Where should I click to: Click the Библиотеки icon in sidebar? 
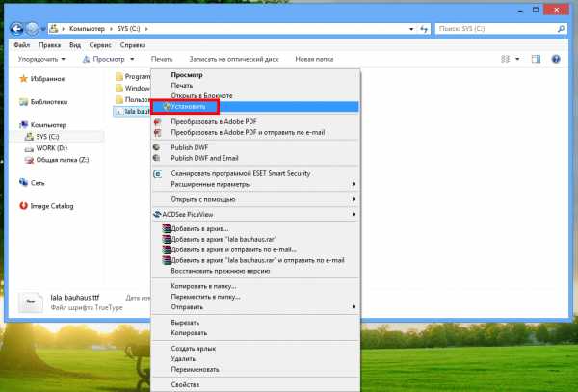click(x=23, y=102)
